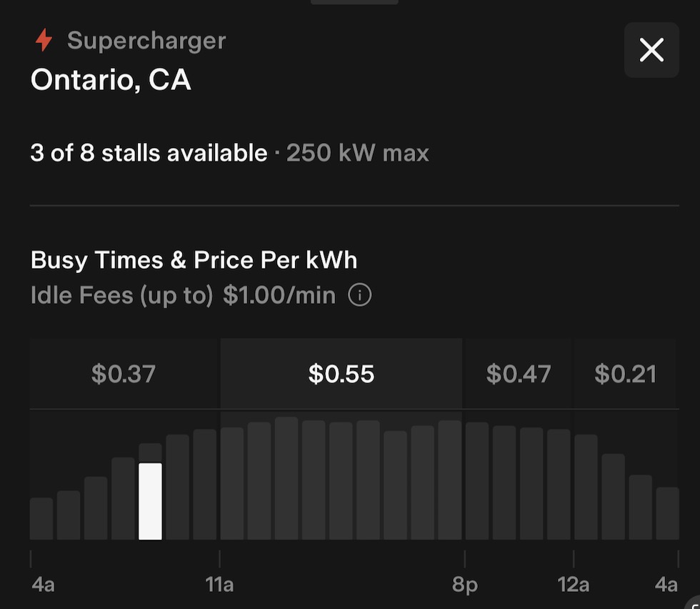Click the red Supercharger lightning bolt icon
The image size is (700, 609).
44,41
